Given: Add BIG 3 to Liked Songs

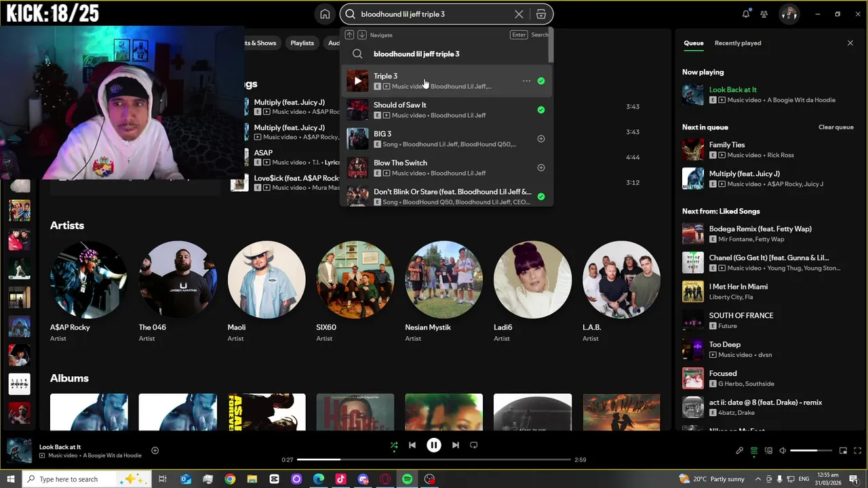Looking at the screenshot, I should point(541,138).
